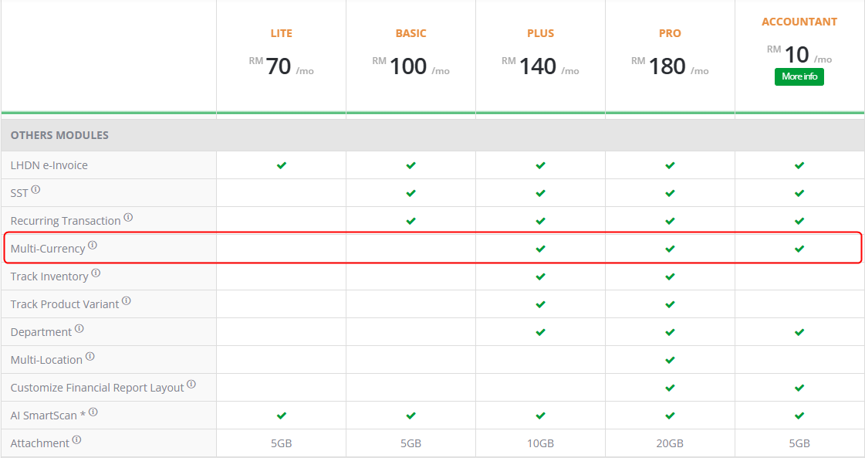Click the Department info icon
This screenshot has width=865, height=458.
coord(79,328)
